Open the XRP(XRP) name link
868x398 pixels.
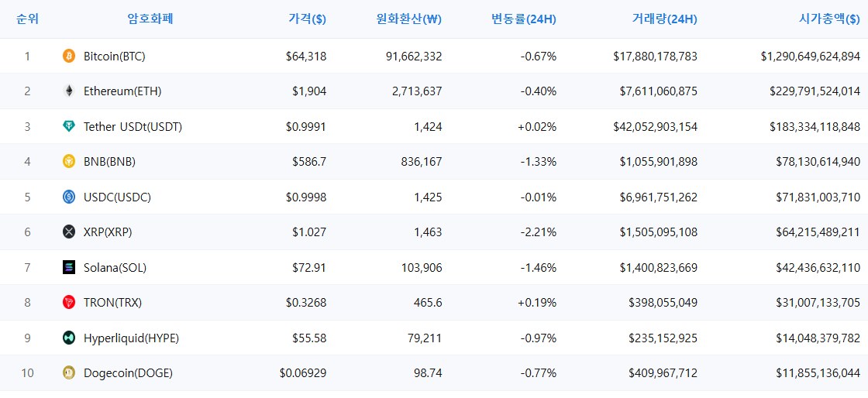coord(108,232)
